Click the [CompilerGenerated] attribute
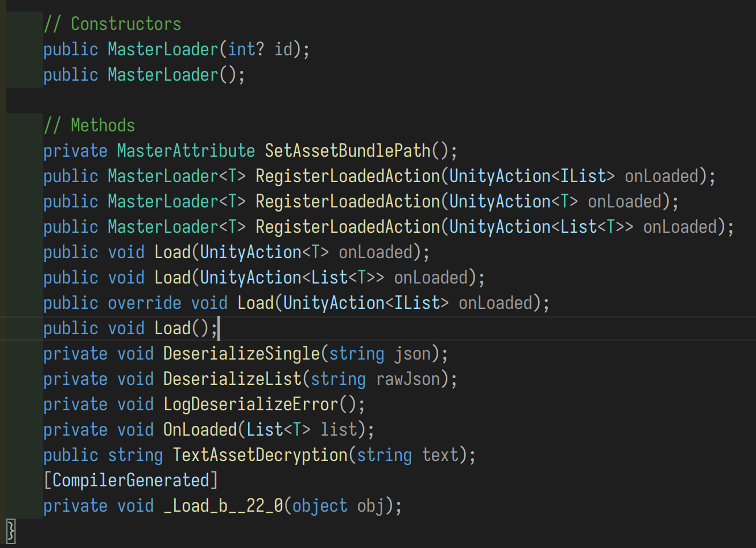Viewport: 756px width, 548px height. click(131, 481)
